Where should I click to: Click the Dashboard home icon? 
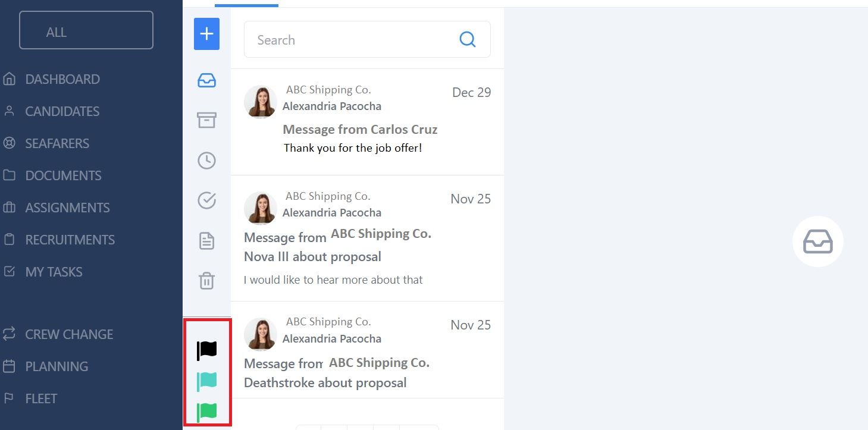tap(9, 79)
